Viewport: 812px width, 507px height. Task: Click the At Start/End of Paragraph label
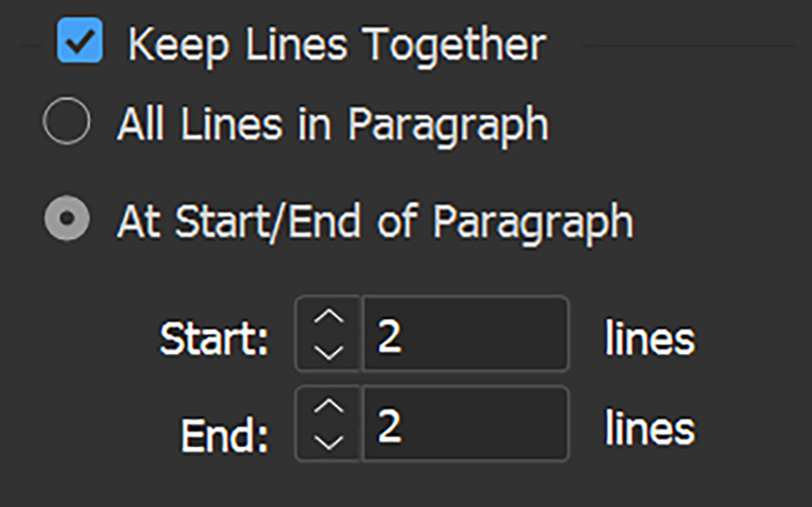pos(375,222)
